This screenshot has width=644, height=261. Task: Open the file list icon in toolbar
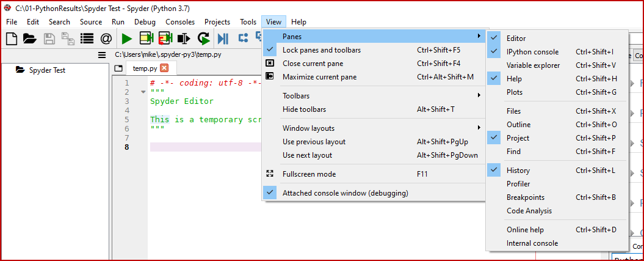pyautogui.click(x=87, y=39)
